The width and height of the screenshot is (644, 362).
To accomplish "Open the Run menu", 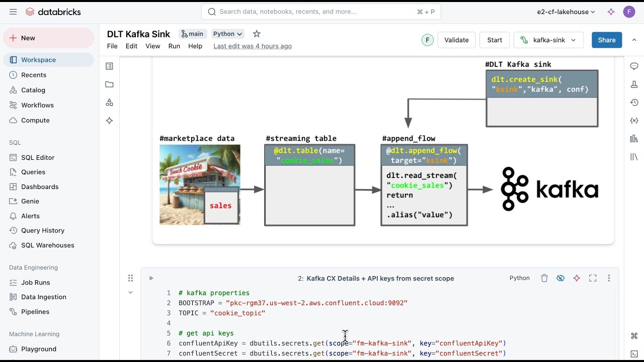I will coord(174,46).
